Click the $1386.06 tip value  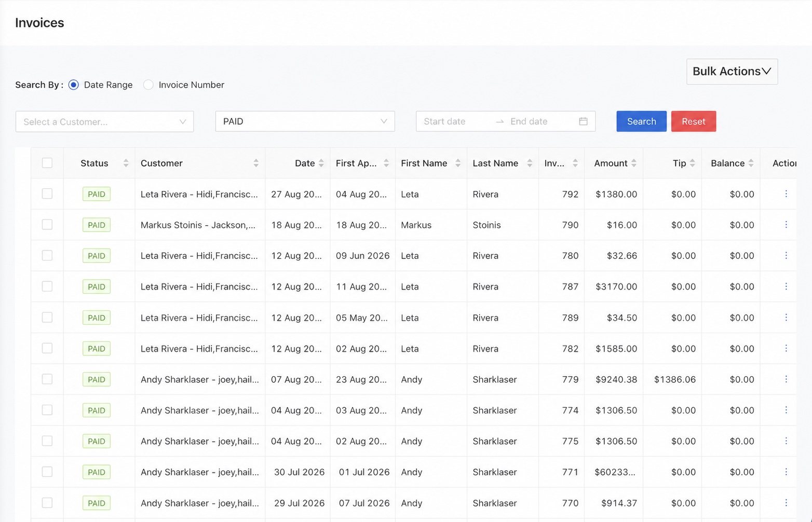coord(675,379)
